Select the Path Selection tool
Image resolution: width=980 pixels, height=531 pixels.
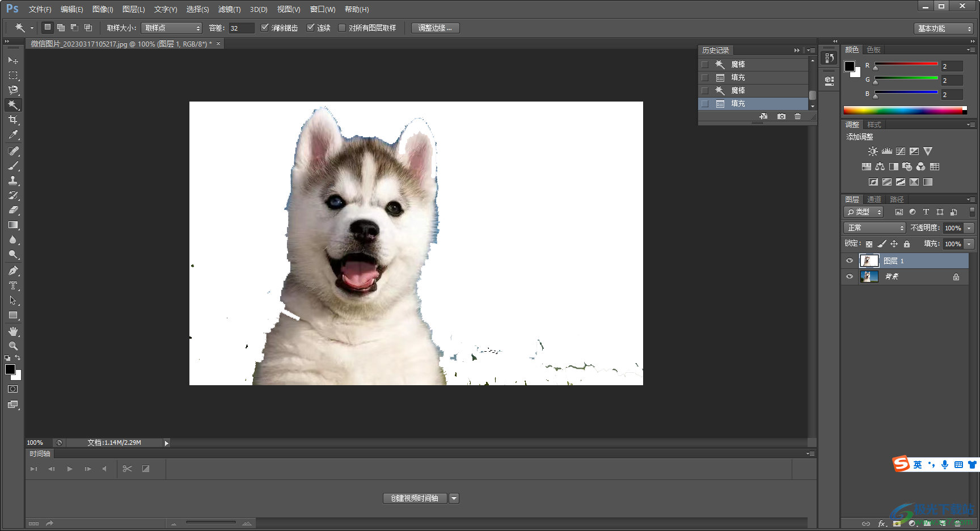click(13, 300)
